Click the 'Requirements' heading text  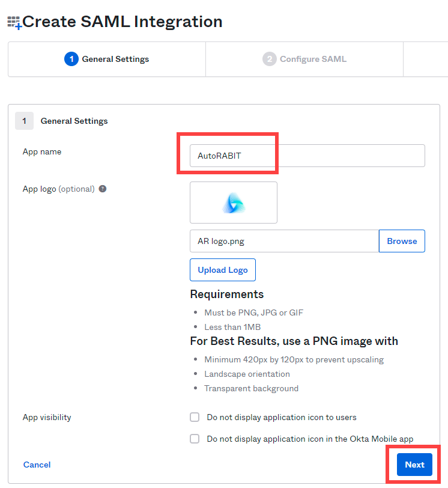click(x=227, y=294)
